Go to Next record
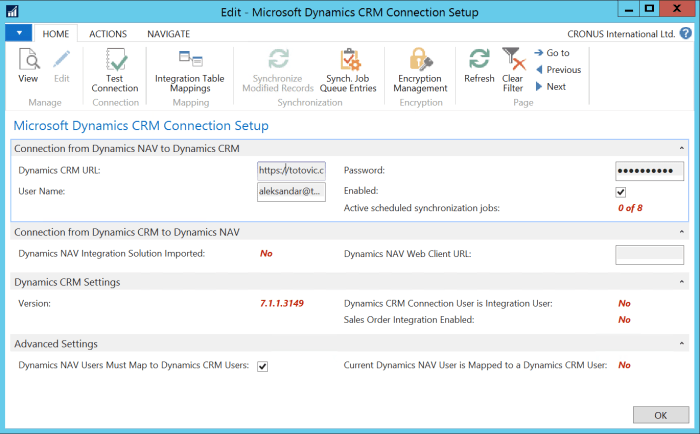Image resolution: width=700 pixels, height=434 pixels. [555, 87]
